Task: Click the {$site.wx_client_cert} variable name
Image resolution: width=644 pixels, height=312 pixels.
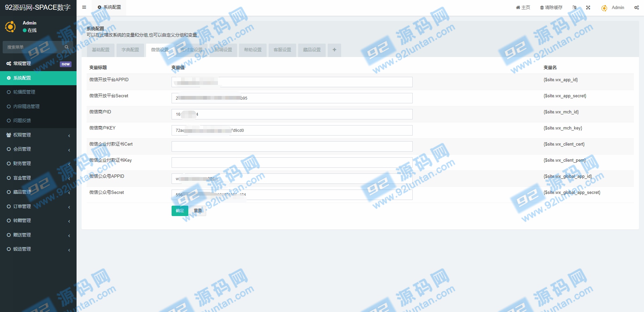Action: tap(564, 144)
